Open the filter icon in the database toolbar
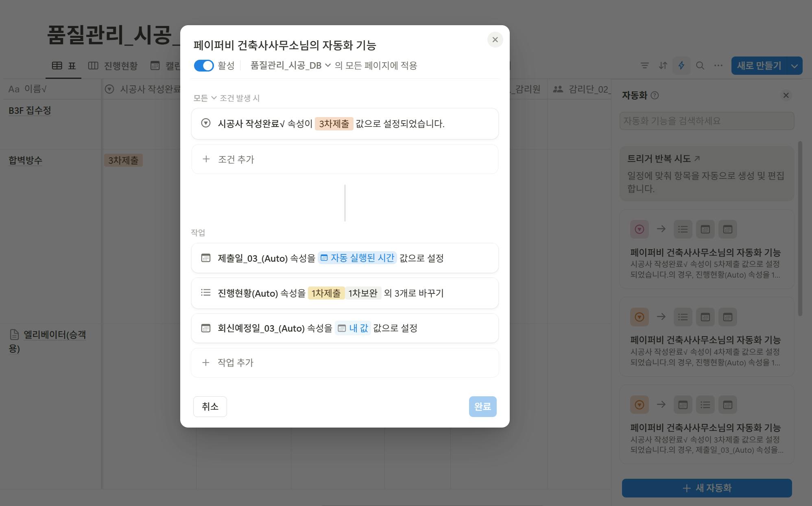812x506 pixels. point(644,65)
